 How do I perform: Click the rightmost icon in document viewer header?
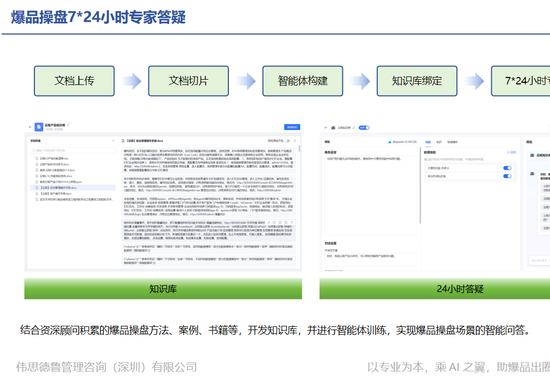click(x=295, y=141)
